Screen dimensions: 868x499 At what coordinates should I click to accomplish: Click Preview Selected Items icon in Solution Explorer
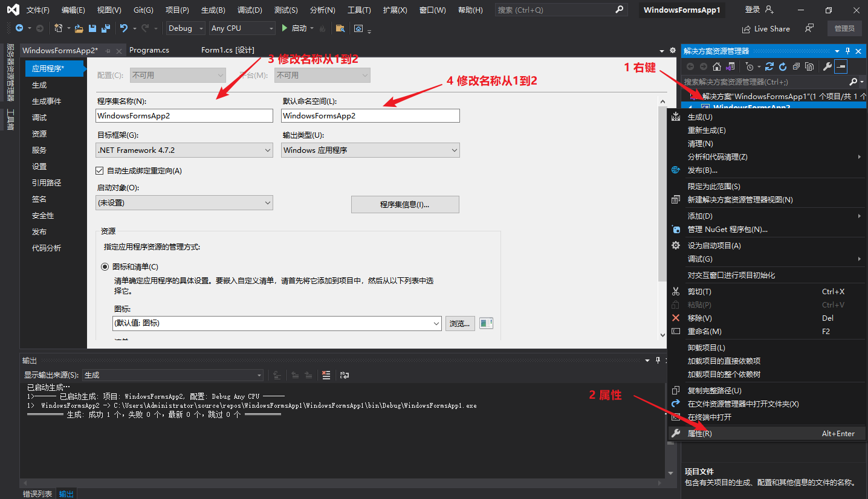coord(841,66)
